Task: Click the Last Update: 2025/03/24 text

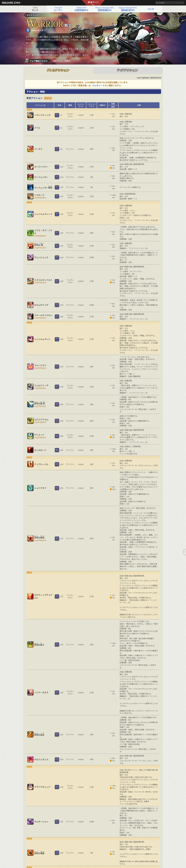Action: [x=149, y=78]
